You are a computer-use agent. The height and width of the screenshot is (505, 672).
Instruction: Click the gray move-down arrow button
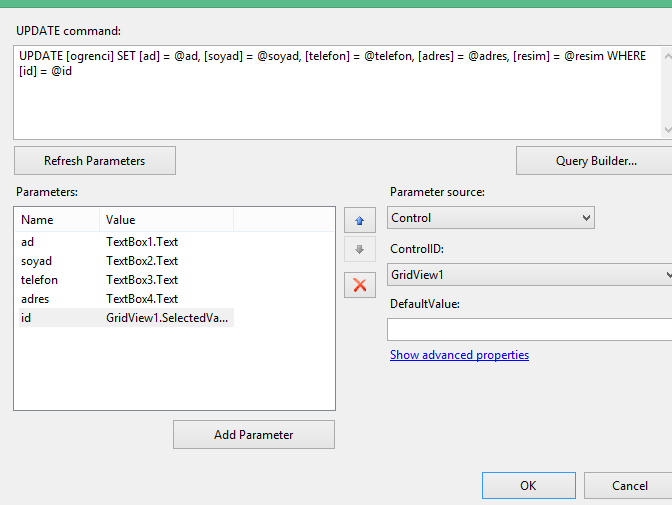(x=360, y=249)
